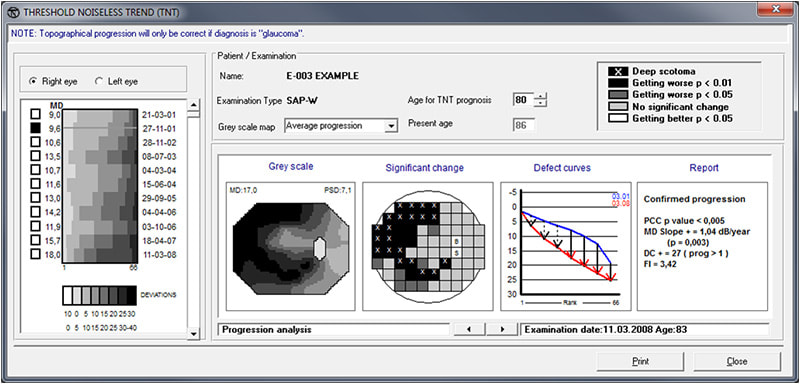Viewport: 800px width, 384px height.
Task: Click the Defect curves chart
Action: [x=566, y=246]
